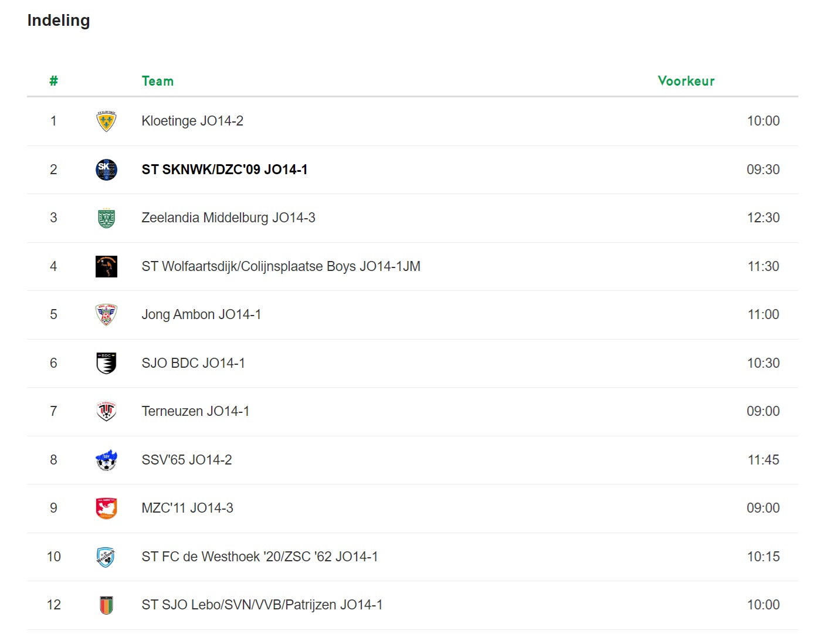
Task: Click the Team column header
Action: pos(158,81)
